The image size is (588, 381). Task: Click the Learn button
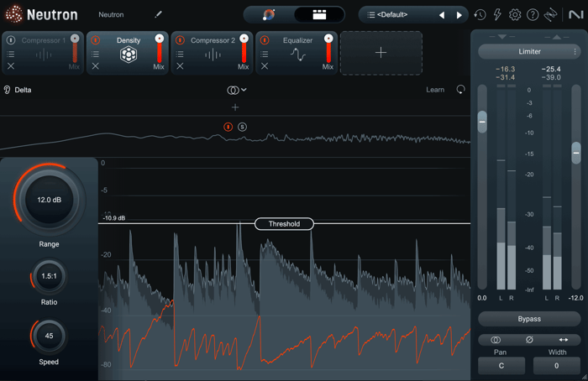[x=435, y=90]
